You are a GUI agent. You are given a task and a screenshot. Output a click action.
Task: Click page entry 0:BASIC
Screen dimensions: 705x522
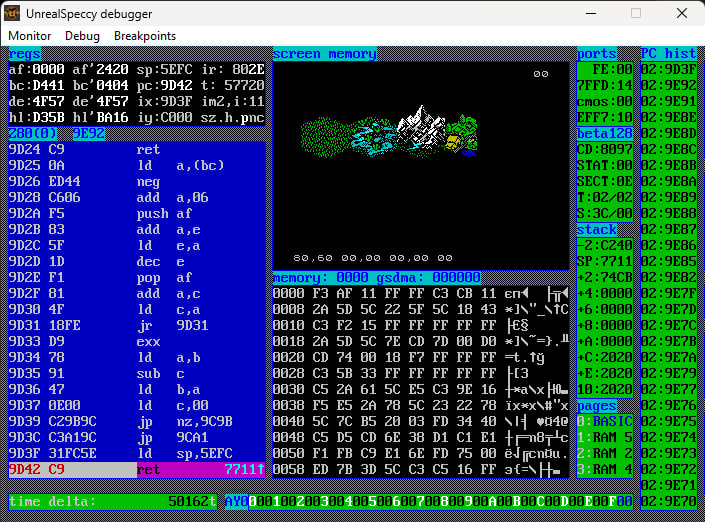coord(605,422)
